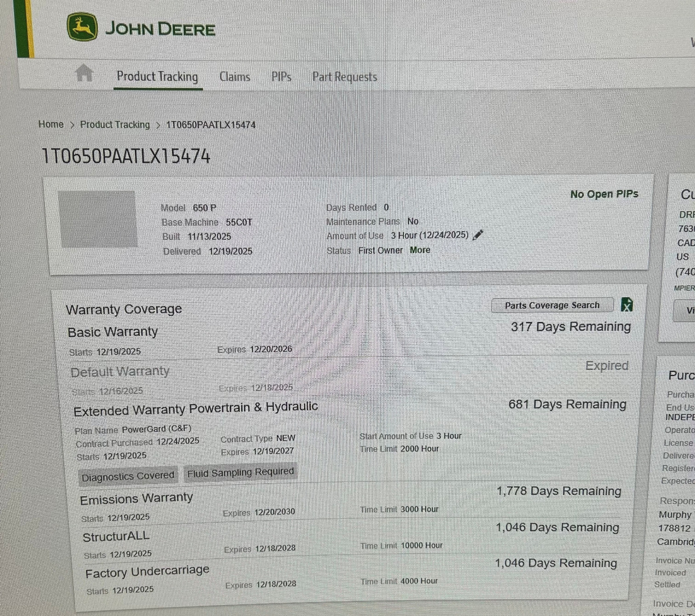This screenshot has height=616, width=695.
Task: Navigate to Product Tracking breadcrumb
Action: (115, 125)
